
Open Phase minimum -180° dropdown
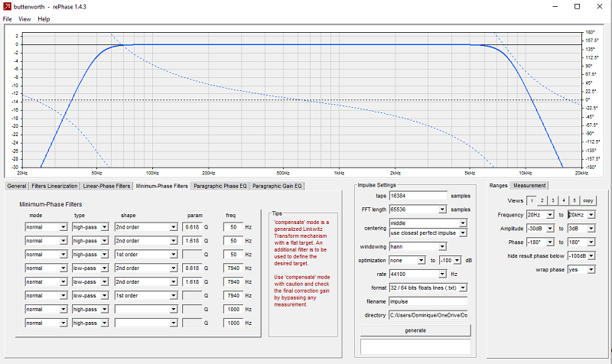pos(550,242)
